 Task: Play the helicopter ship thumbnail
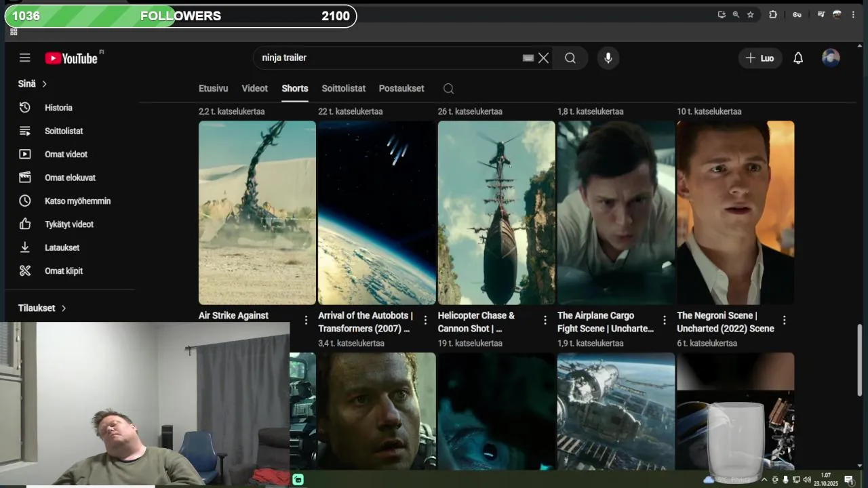496,213
